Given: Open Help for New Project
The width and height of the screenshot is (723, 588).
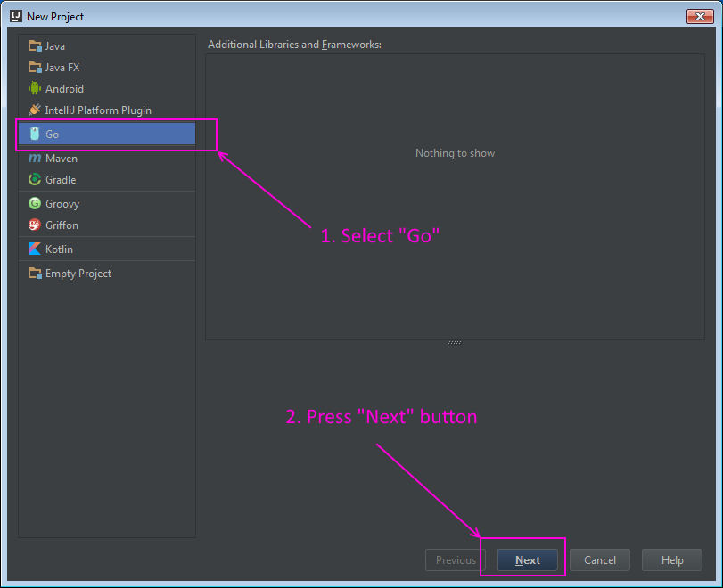Looking at the screenshot, I should 672,559.
